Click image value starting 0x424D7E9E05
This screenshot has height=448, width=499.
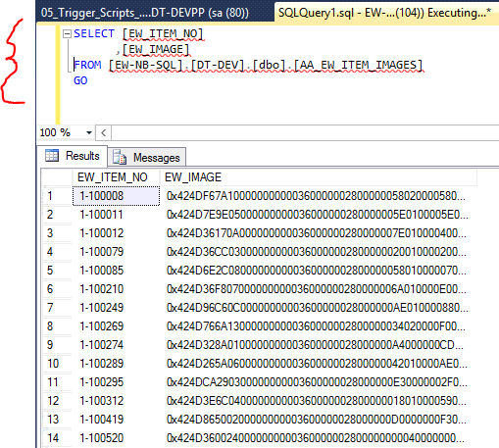coord(319,215)
